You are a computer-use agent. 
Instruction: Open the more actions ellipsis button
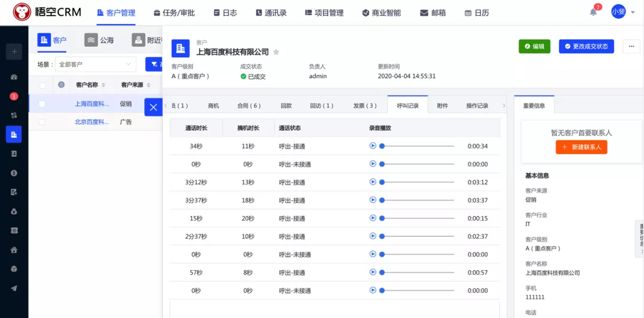pos(631,47)
